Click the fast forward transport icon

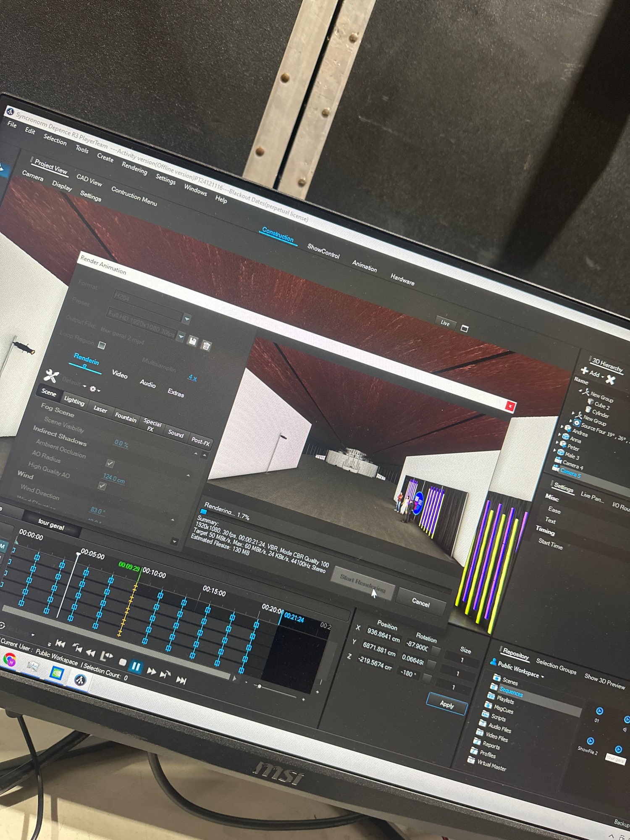tap(151, 671)
